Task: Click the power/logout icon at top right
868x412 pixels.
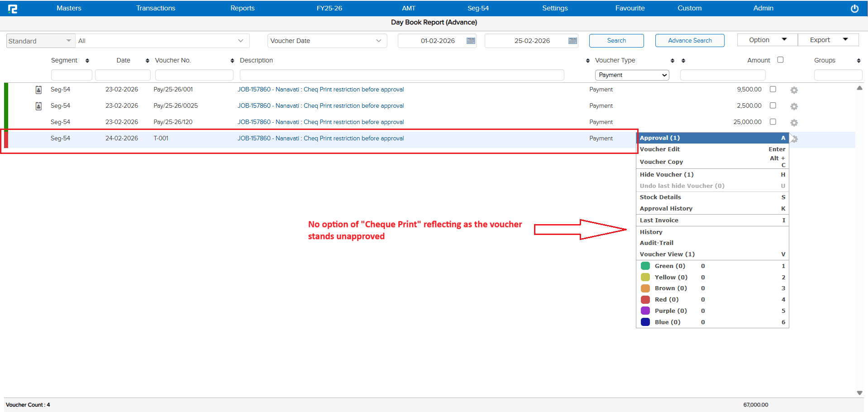Action: coord(855,8)
